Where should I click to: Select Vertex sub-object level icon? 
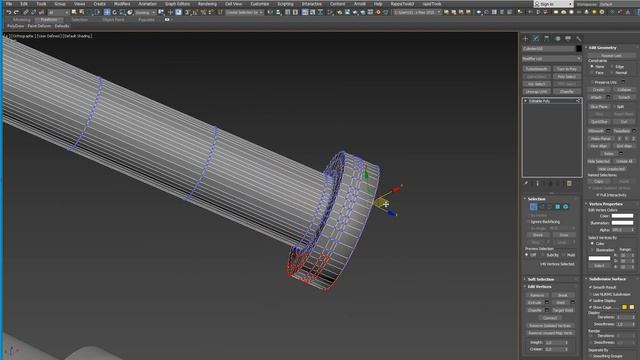[x=533, y=207]
